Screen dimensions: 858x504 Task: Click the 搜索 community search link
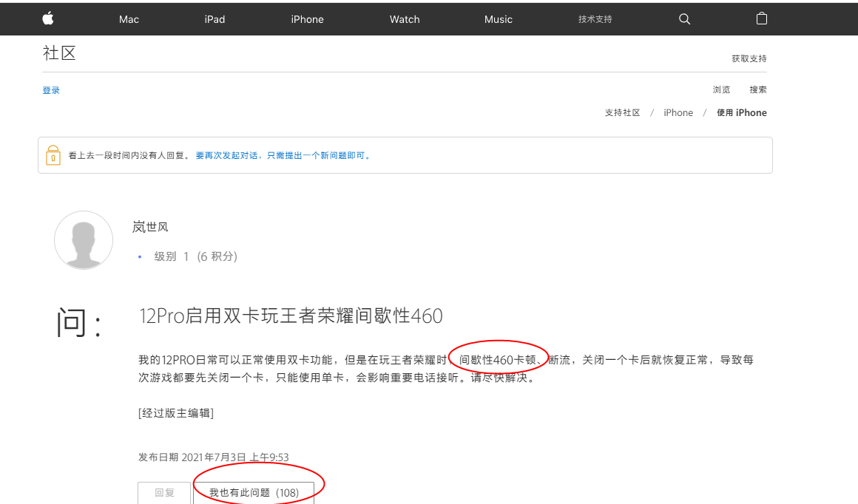757,89
